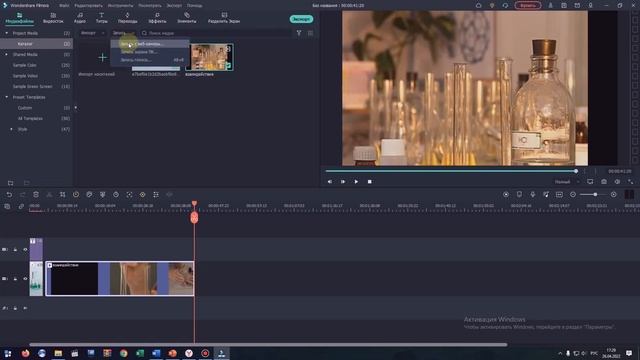The width and height of the screenshot is (640, 360).
Task: Click the green Export button
Action: 301,19
